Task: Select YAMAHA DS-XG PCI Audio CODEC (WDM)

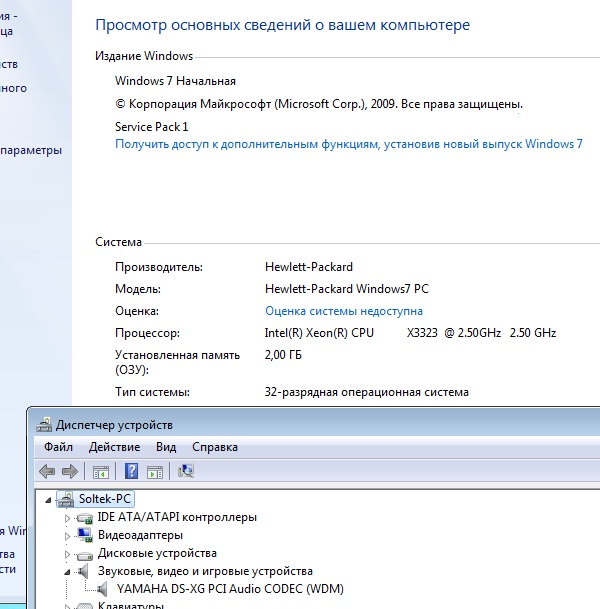Action: click(230, 589)
